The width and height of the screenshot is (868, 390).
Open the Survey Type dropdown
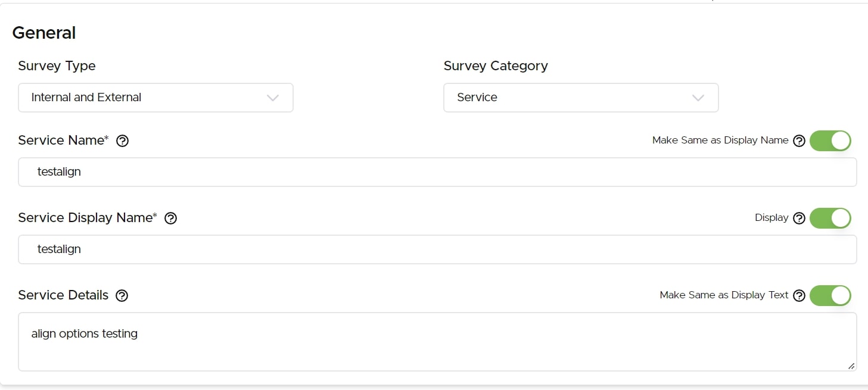tap(155, 98)
